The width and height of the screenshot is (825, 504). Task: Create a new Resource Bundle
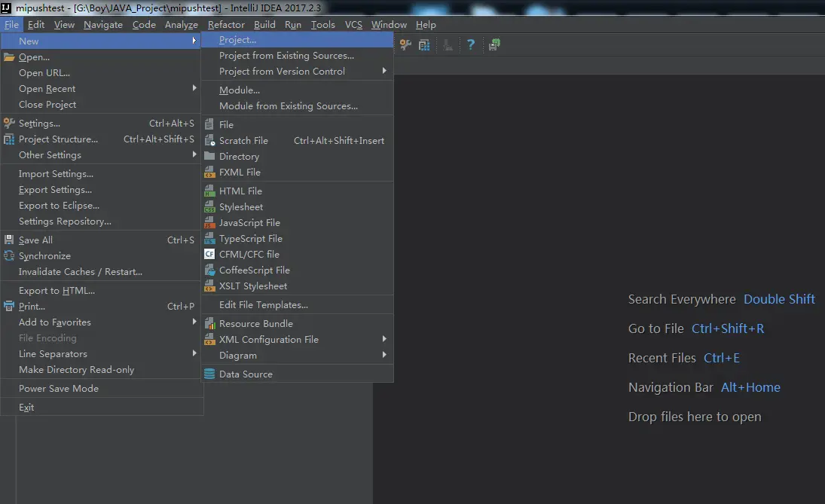(x=298, y=323)
